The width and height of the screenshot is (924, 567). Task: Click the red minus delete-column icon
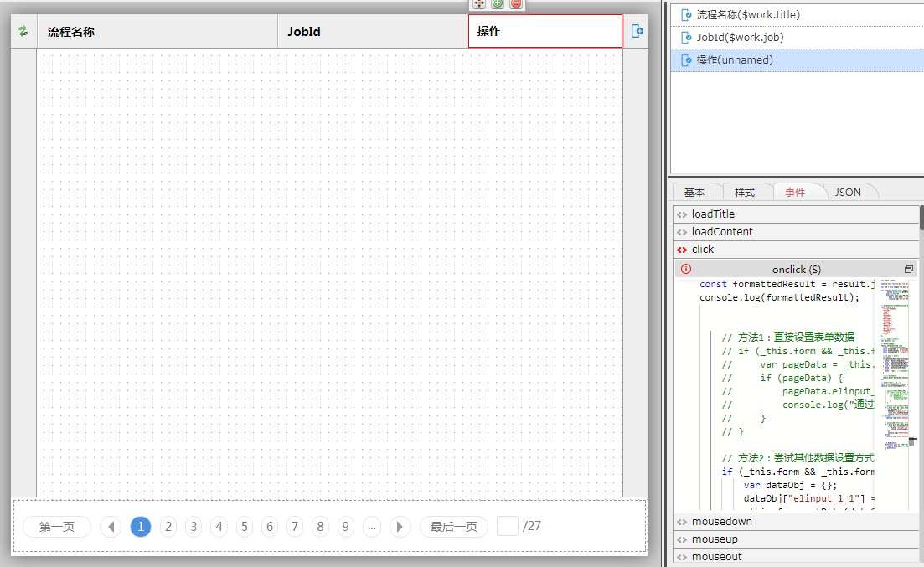516,3
